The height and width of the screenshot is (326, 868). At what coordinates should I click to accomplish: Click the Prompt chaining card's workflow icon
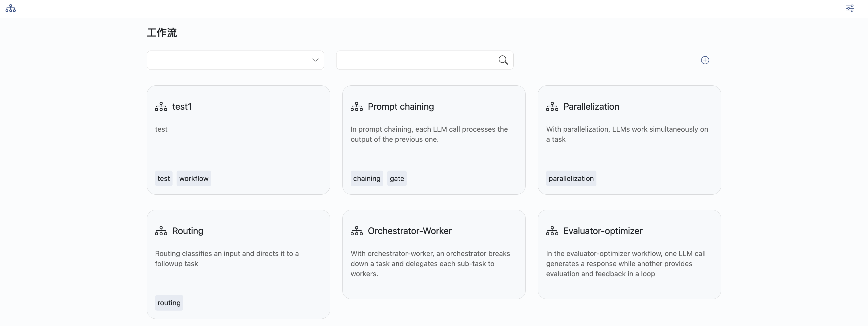(356, 107)
